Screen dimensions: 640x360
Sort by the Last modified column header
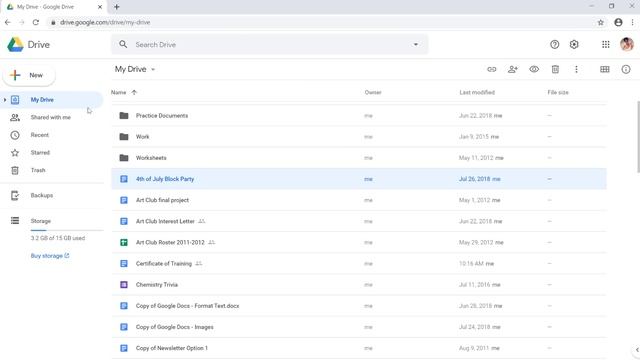477,92
